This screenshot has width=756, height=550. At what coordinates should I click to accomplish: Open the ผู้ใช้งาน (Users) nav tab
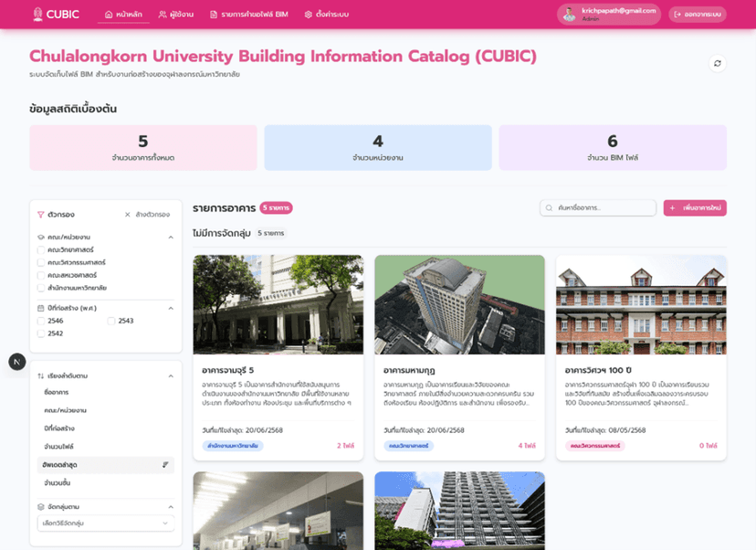(176, 15)
